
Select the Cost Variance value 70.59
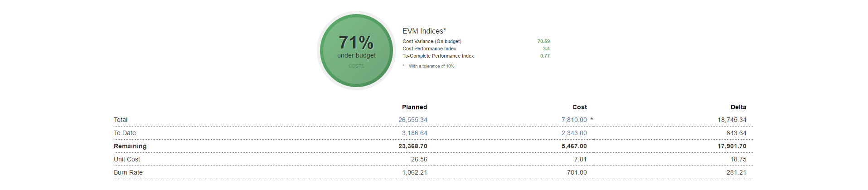[x=543, y=42]
